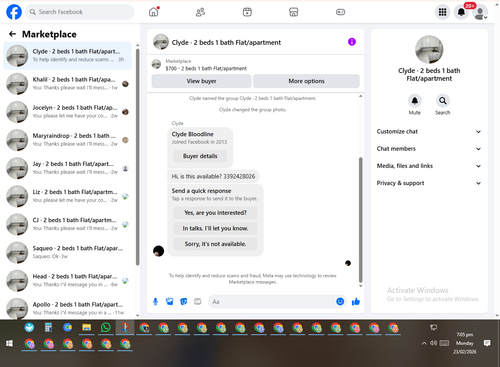Open the Windows Start menu
Image resolution: width=500 pixels, height=367 pixels.
click(x=9, y=343)
